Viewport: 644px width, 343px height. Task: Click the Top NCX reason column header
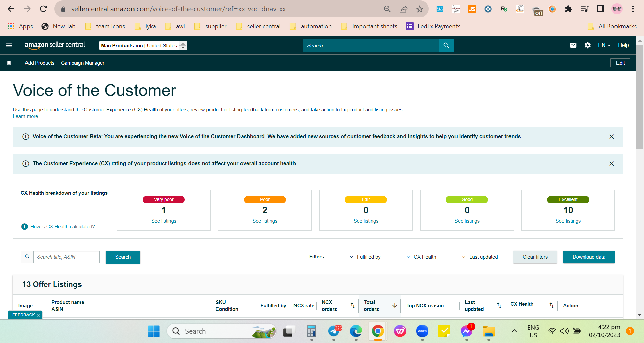pos(425,306)
